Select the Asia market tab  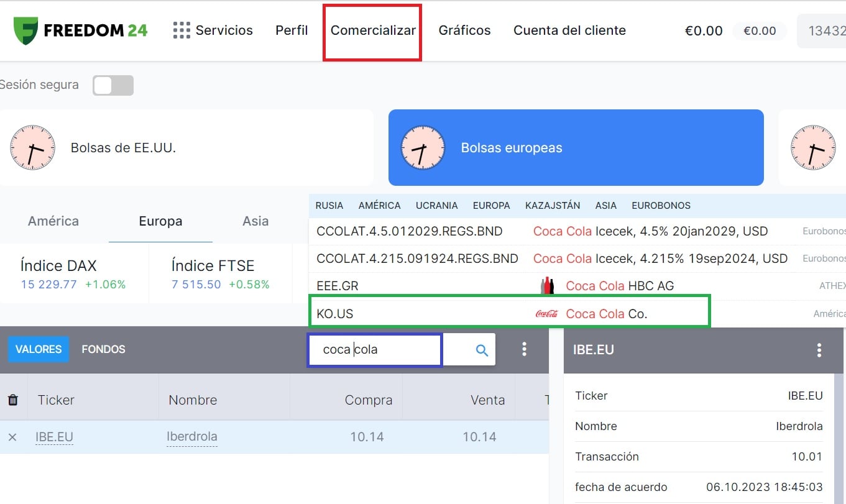point(255,221)
